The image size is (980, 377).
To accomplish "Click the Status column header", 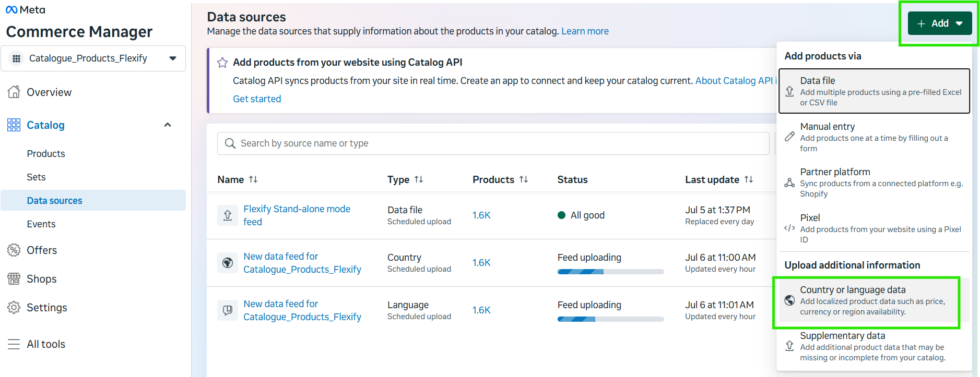I will click(x=572, y=179).
